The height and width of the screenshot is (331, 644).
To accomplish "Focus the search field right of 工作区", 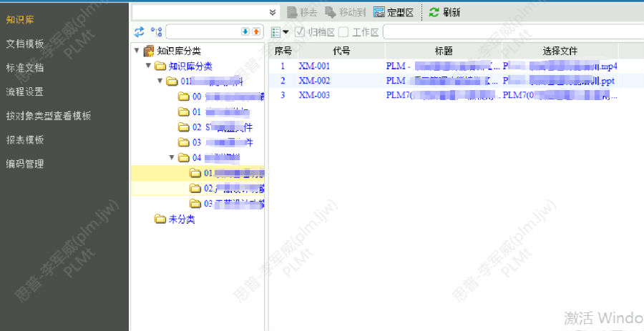I will (x=513, y=32).
